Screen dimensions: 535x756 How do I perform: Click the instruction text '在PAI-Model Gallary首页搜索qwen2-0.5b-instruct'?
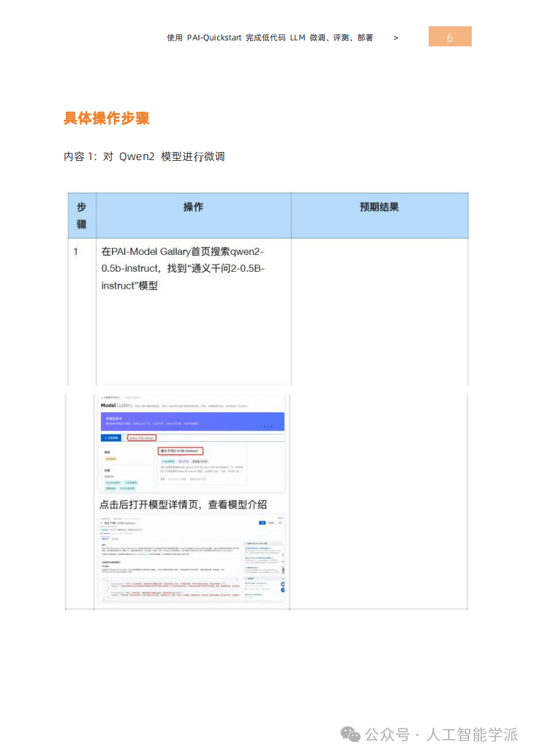click(x=183, y=260)
